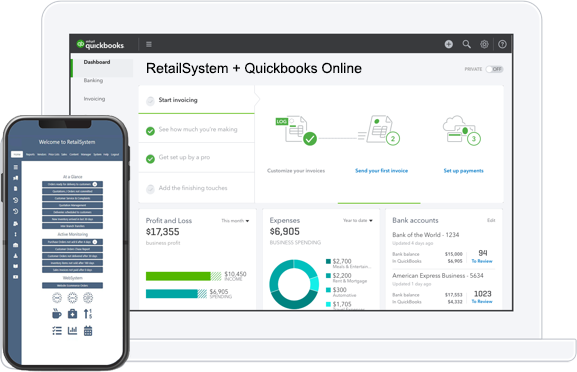Click the expenses donut chart
This screenshot has width=577, height=372.
tap(294, 284)
